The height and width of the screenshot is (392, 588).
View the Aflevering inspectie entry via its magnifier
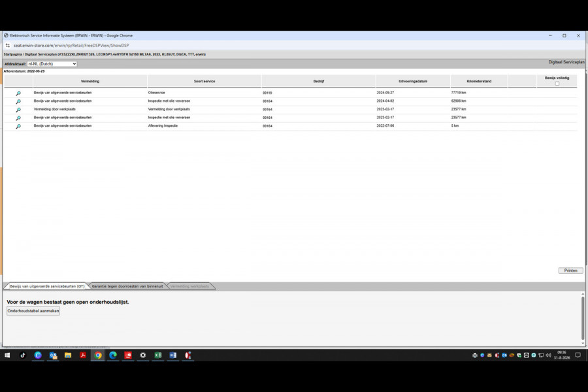(18, 126)
